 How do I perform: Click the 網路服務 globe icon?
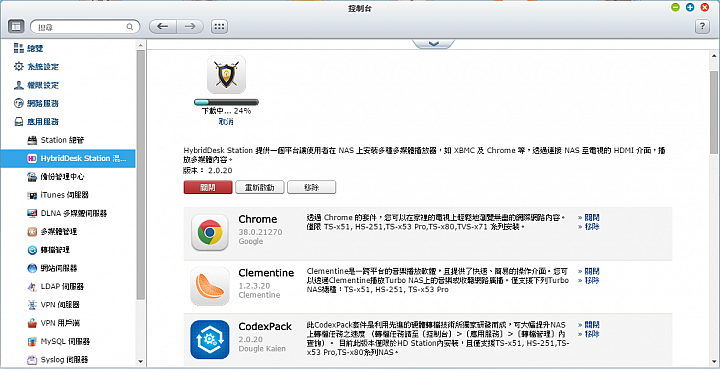[18, 103]
